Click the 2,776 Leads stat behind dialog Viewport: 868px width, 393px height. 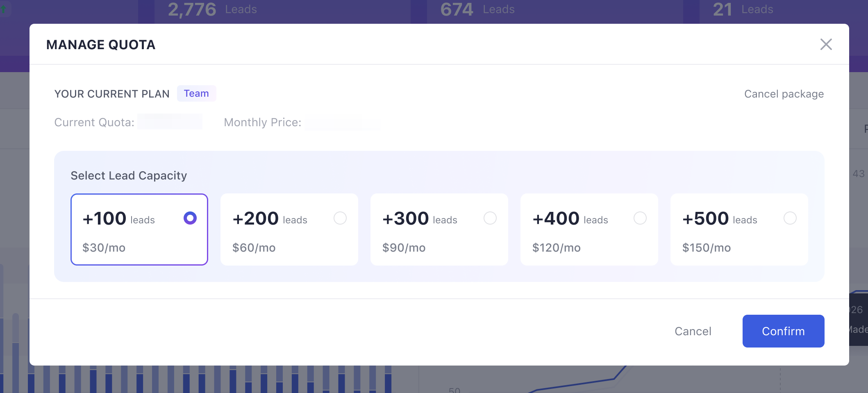tap(212, 9)
